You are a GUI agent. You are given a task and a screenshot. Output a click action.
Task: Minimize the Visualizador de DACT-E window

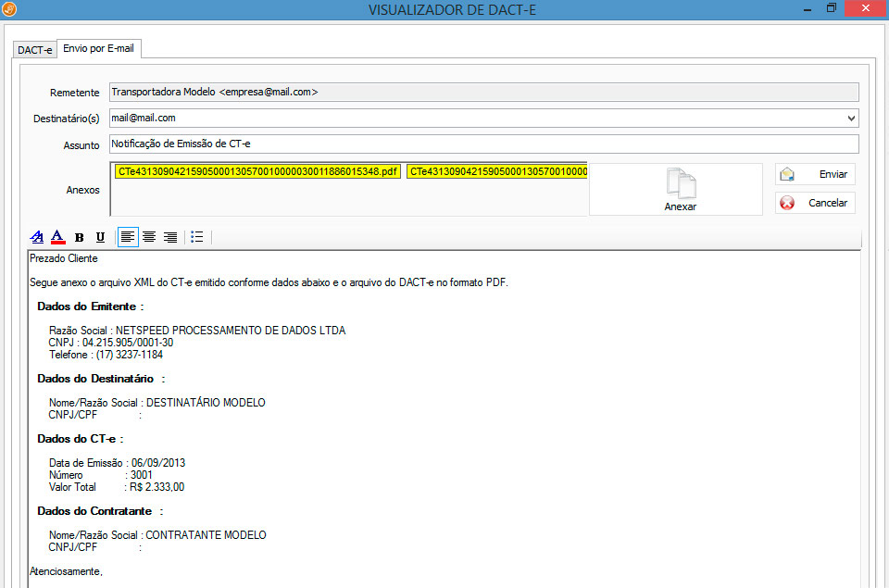click(x=808, y=9)
